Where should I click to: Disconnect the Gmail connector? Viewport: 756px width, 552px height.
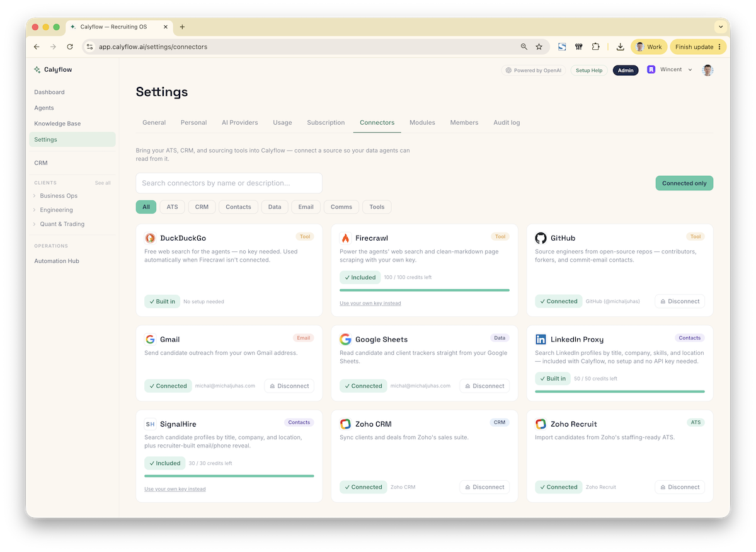(289, 386)
